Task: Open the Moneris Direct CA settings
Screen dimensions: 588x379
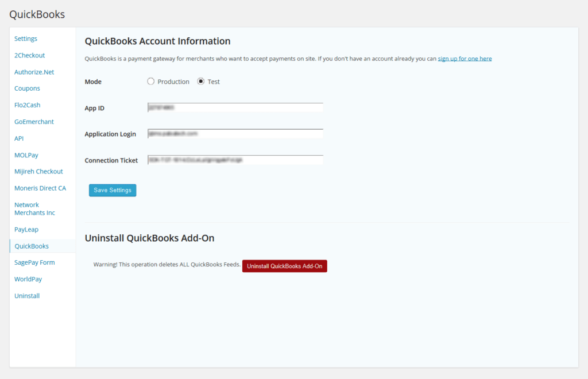Action: point(40,188)
